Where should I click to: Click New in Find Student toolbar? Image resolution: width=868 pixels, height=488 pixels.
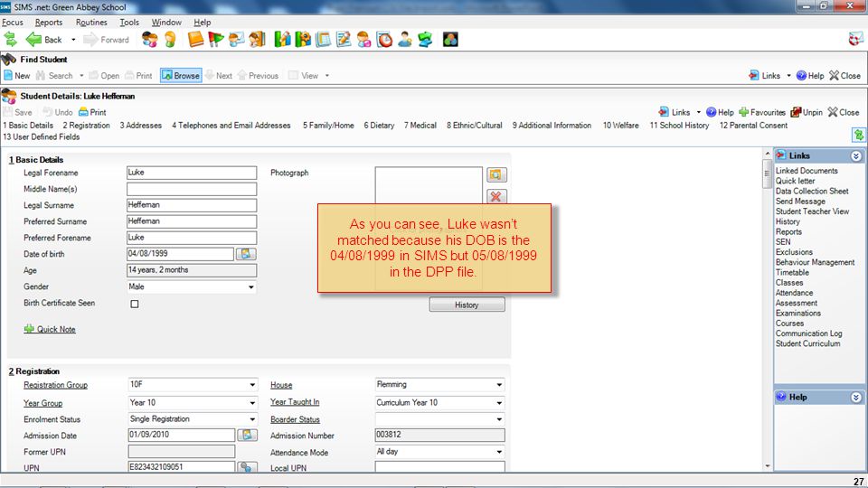[16, 76]
